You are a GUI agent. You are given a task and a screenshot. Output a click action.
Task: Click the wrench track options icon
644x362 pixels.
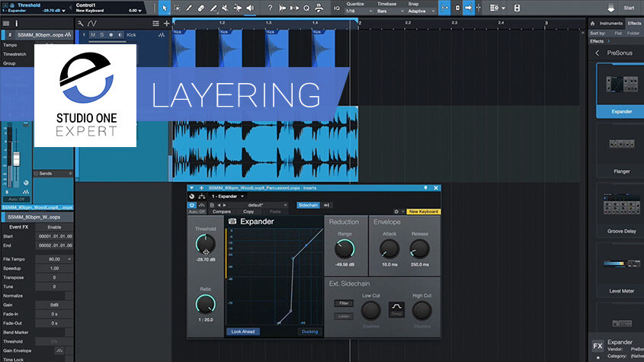[x=81, y=24]
